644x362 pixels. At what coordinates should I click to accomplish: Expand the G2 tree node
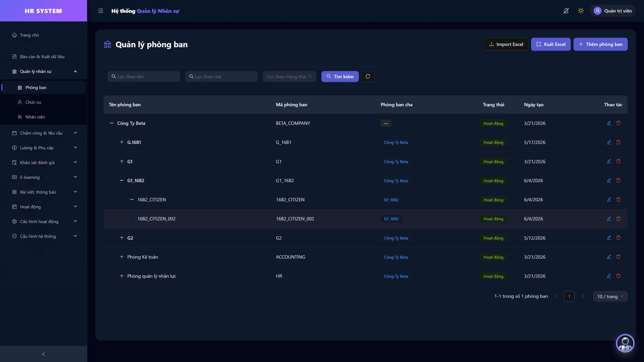(122, 238)
